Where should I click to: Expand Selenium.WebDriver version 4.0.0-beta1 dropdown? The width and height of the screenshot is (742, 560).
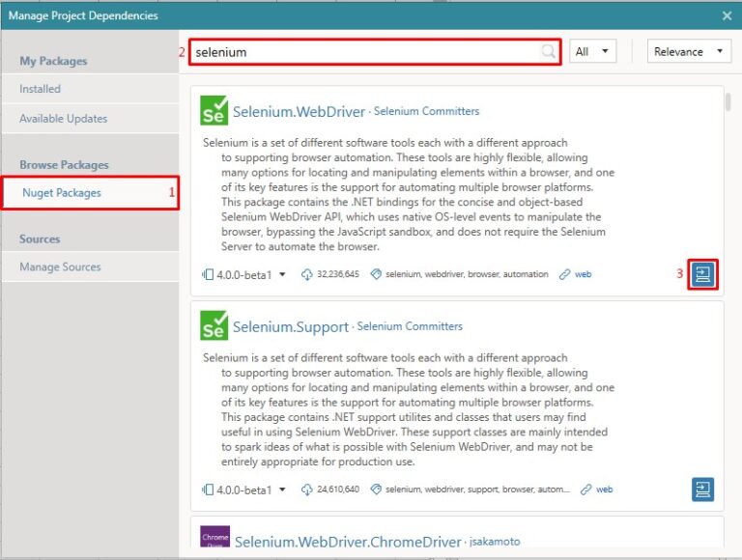(282, 274)
